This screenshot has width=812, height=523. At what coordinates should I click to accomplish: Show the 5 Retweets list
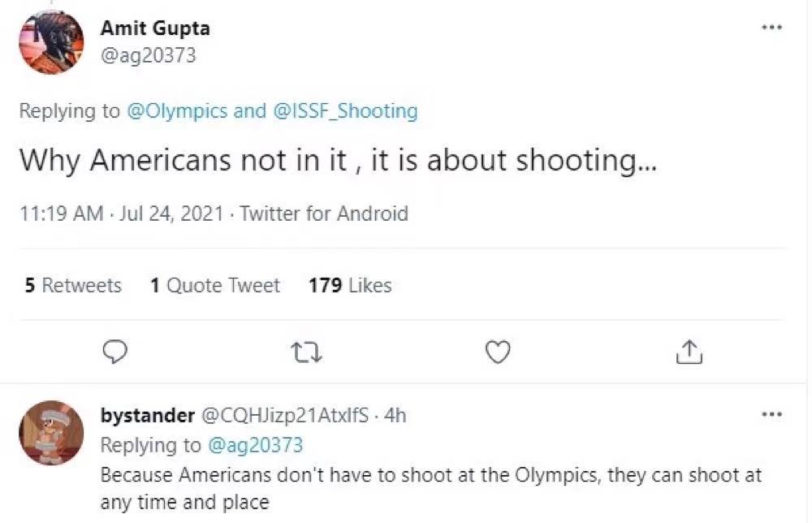pos(73,286)
